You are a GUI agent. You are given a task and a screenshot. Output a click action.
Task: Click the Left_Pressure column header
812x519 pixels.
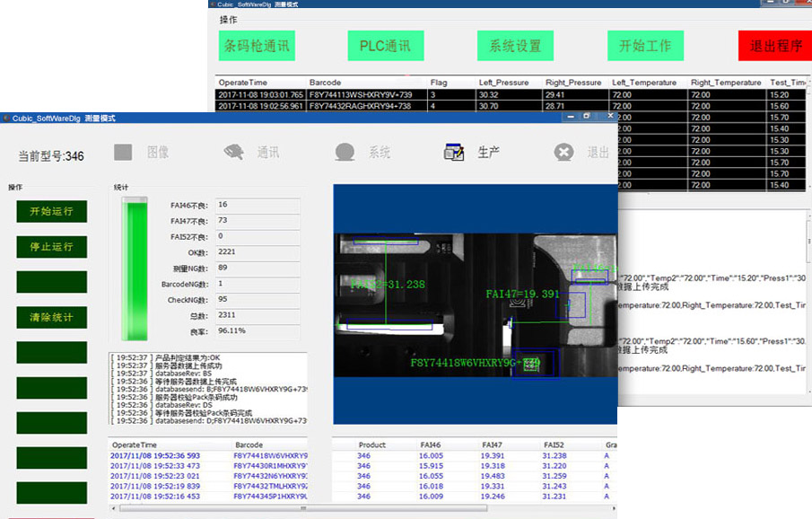[x=504, y=83]
